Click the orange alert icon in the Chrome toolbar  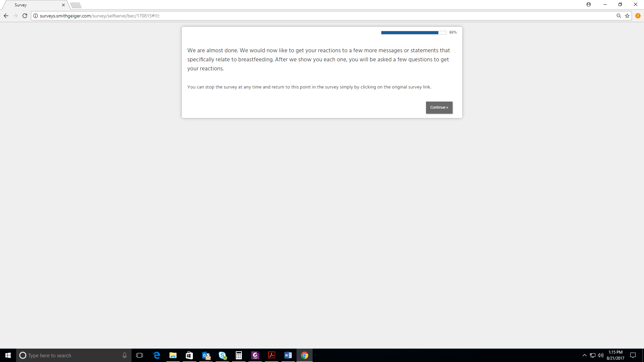click(x=638, y=16)
